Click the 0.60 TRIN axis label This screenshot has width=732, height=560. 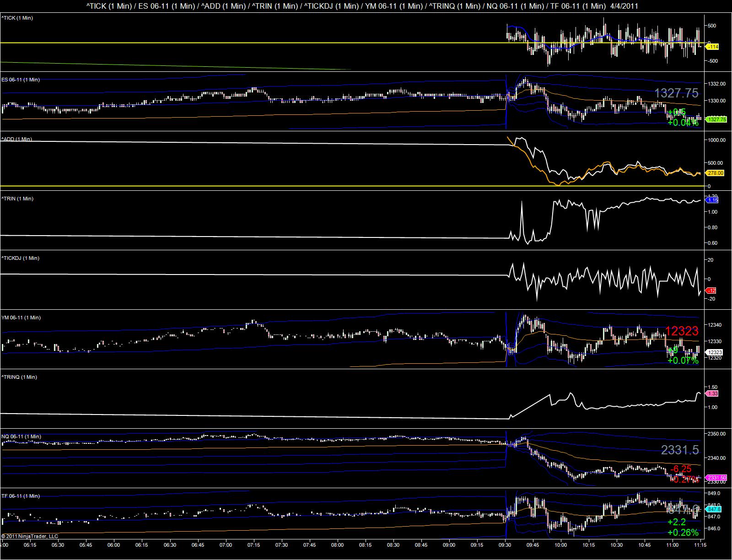[x=714, y=243]
